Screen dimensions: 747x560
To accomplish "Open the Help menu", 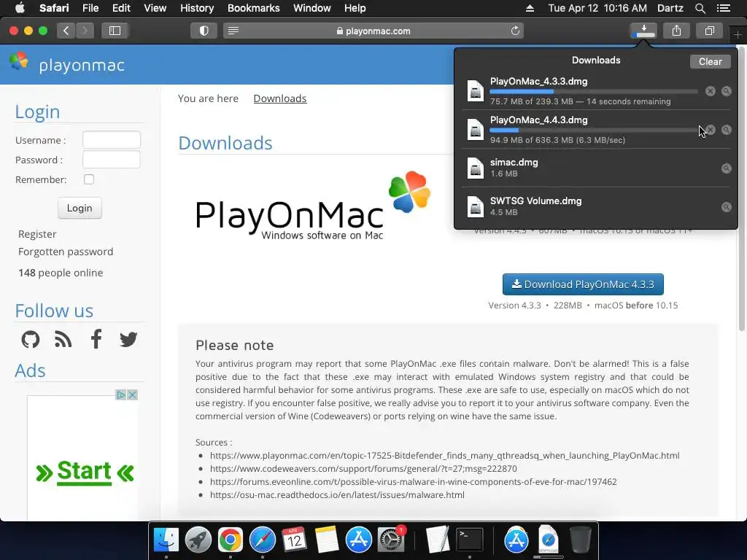I will pos(355,8).
